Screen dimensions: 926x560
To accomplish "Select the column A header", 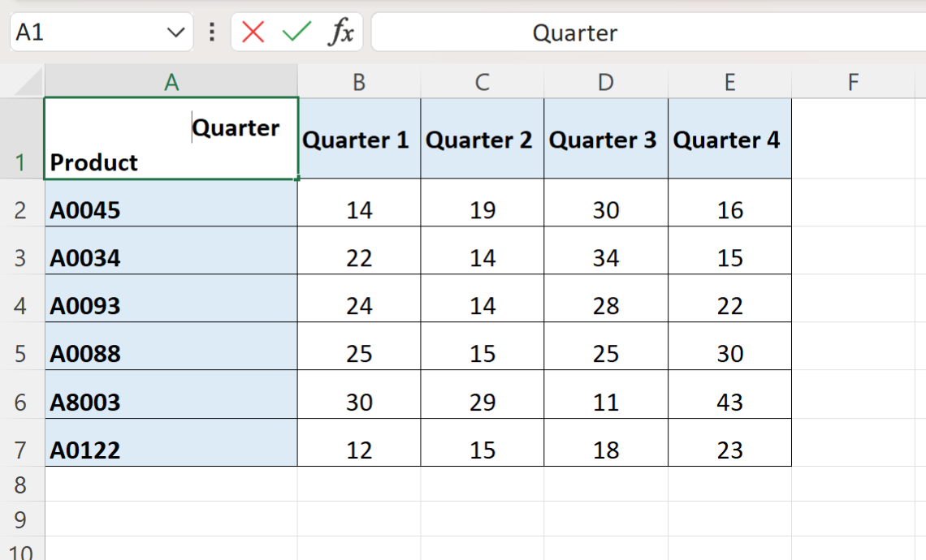I will tap(171, 81).
